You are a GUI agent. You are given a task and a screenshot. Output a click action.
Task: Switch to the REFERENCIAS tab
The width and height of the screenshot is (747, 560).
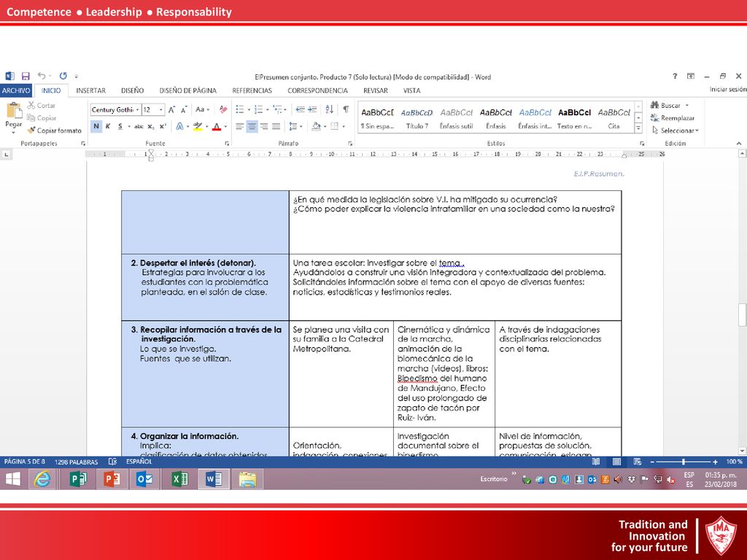tap(252, 90)
